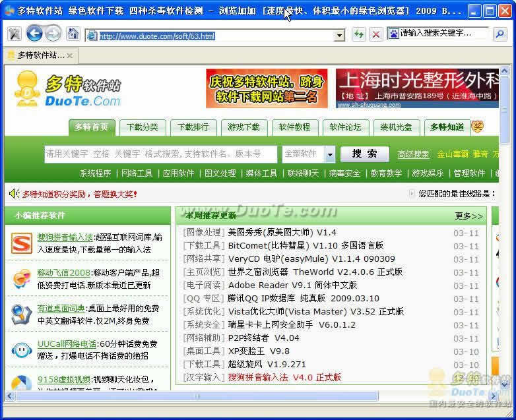Open the home page icon

(x=73, y=34)
